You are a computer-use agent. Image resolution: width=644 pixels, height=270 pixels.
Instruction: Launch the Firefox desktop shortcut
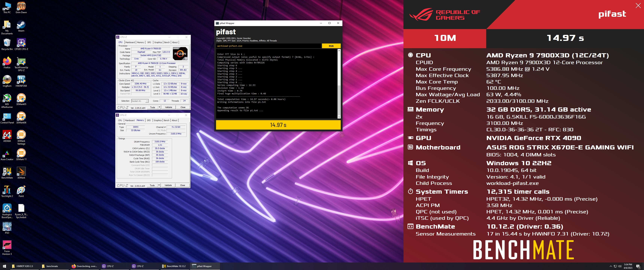(7, 63)
